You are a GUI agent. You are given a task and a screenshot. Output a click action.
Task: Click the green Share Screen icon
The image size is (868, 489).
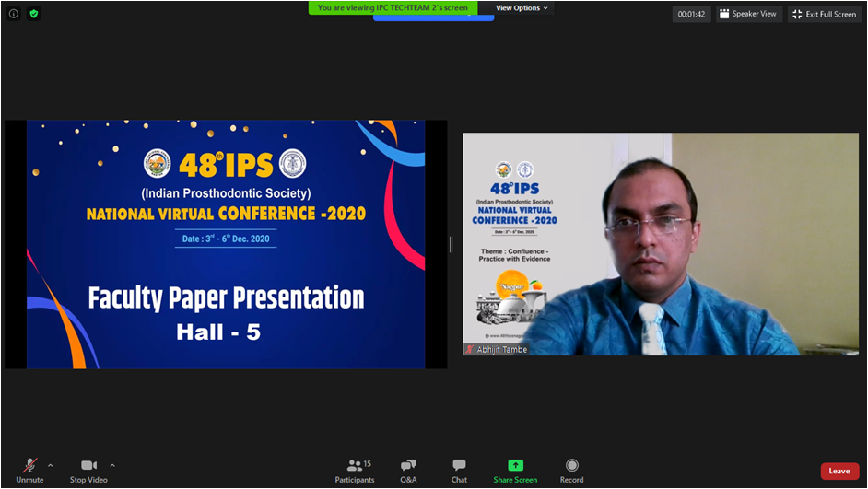[x=515, y=466]
